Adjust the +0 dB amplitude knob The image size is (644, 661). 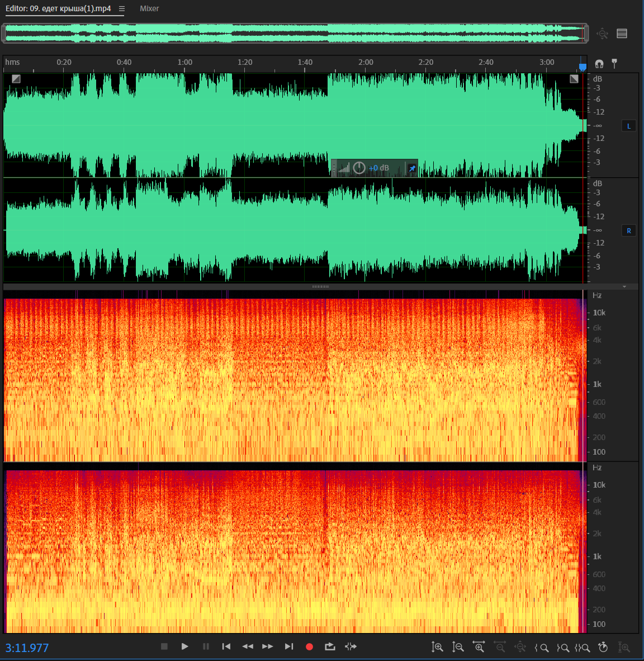359,168
